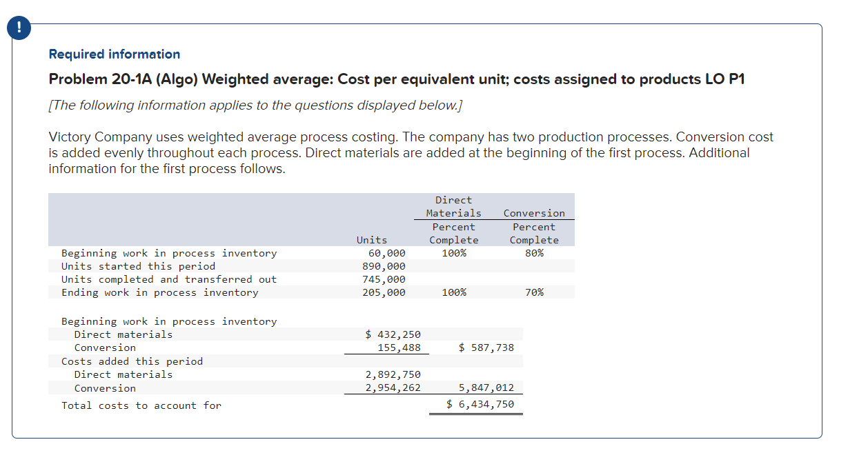Select the Problem 20-1A title text
Screen dimensions: 868x453
tap(397, 79)
